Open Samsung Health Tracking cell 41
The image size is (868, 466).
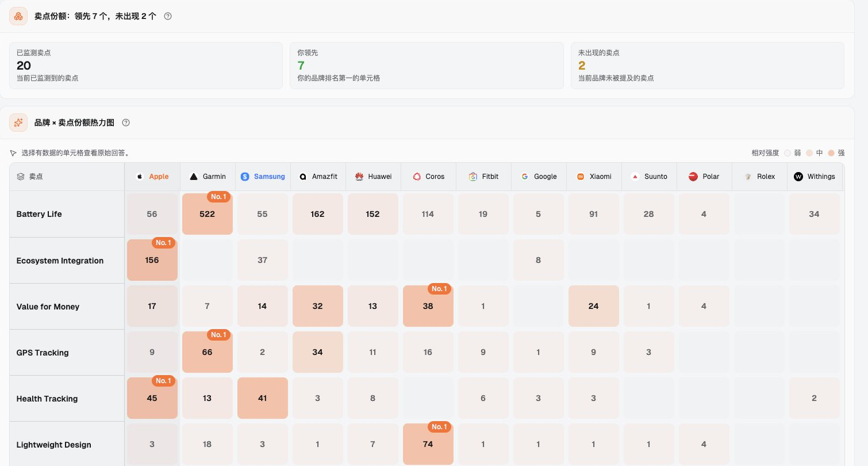263,398
